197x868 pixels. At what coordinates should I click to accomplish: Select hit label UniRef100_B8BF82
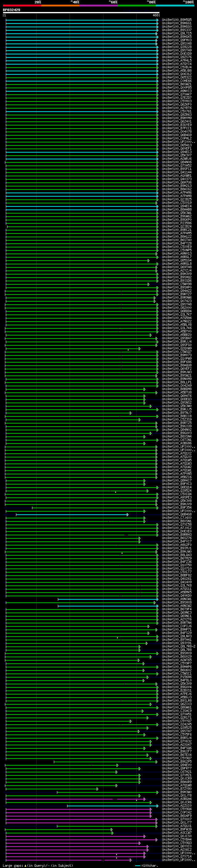pyautogui.click(x=177, y=575)
